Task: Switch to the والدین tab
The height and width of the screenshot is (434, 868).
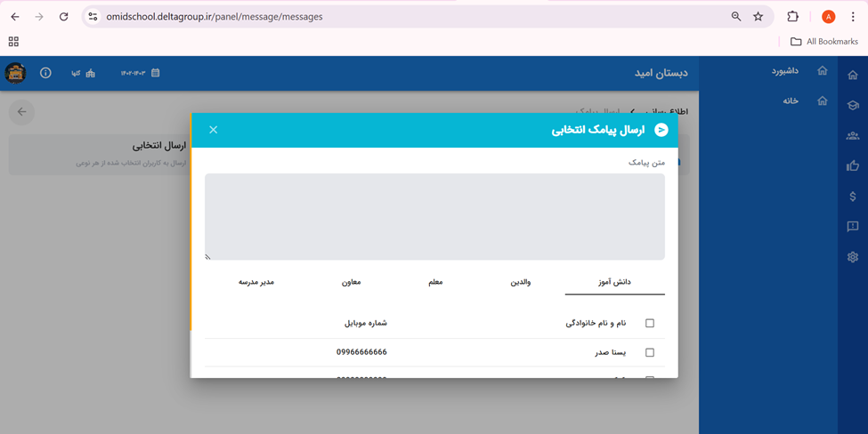Action: (x=521, y=282)
